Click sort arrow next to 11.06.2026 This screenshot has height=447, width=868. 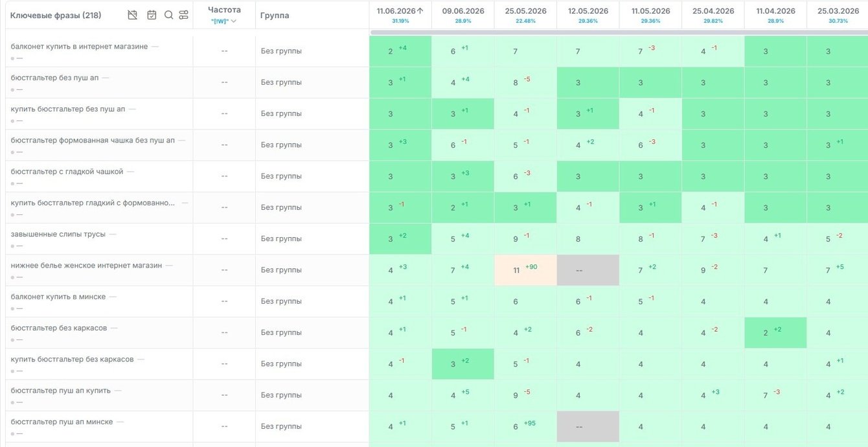(420, 10)
